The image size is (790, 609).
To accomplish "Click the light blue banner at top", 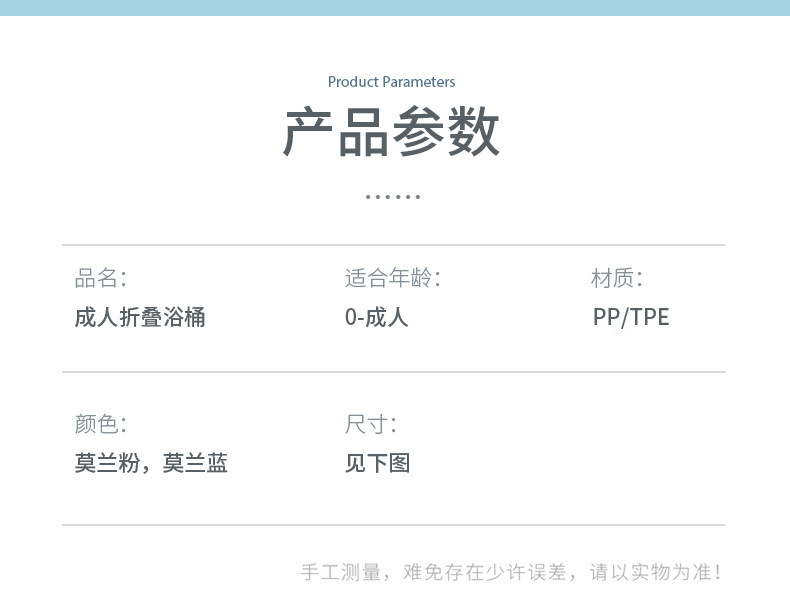I will [395, 8].
